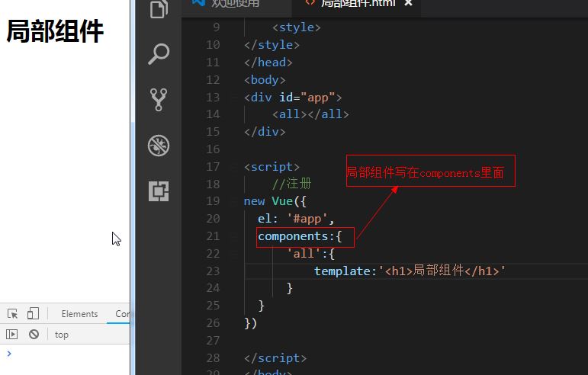This screenshot has height=375, width=588.
Task: Click the 局部组件 heading in the browser page
Action: coord(55,31)
